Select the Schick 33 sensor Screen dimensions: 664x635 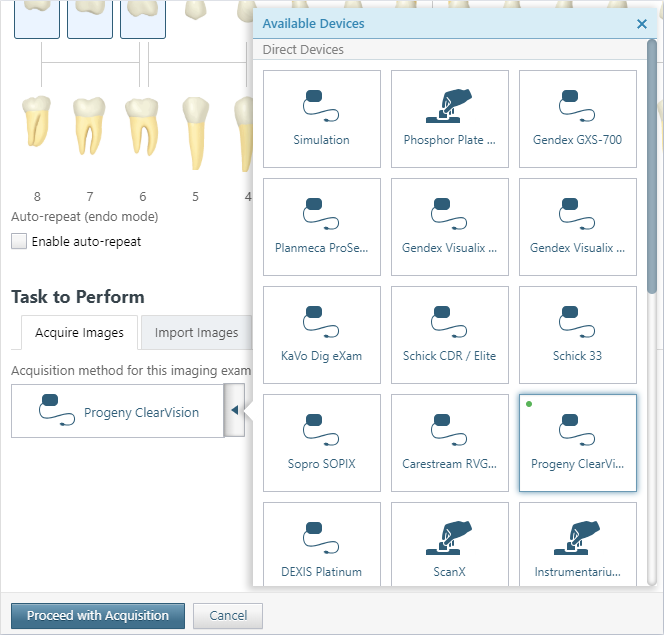tap(578, 335)
